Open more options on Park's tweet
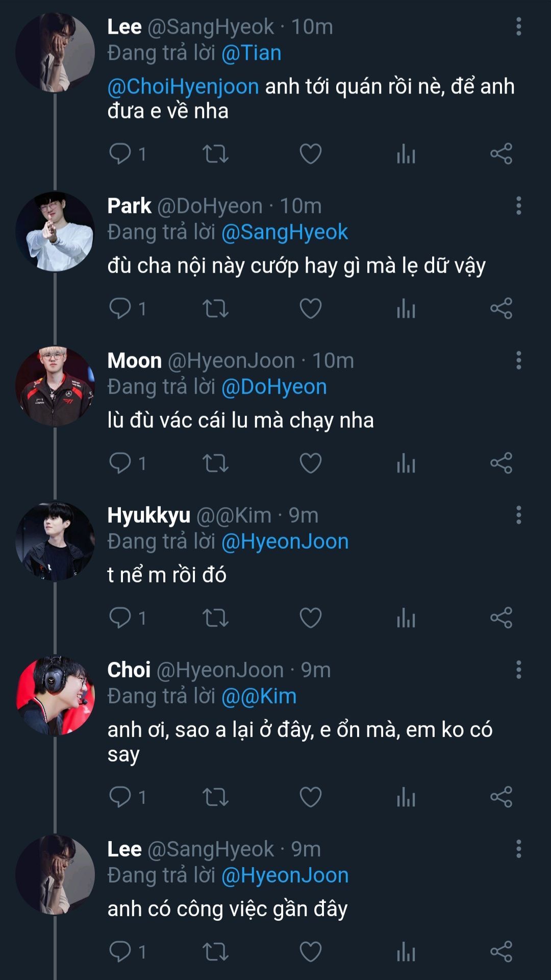 click(x=518, y=206)
